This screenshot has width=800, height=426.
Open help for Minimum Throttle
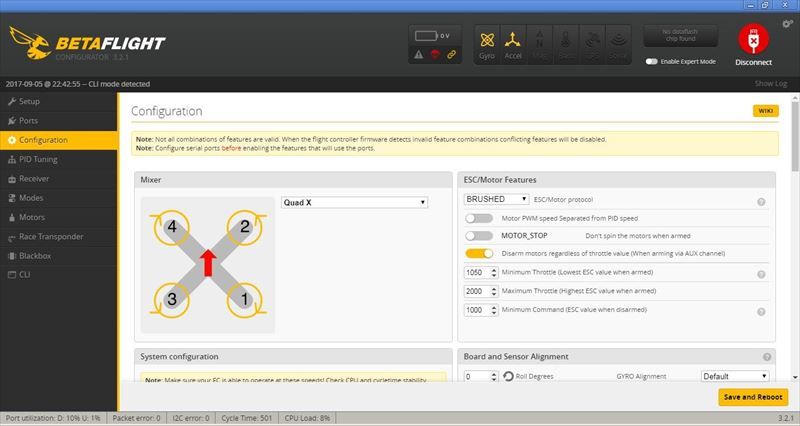[761, 274]
